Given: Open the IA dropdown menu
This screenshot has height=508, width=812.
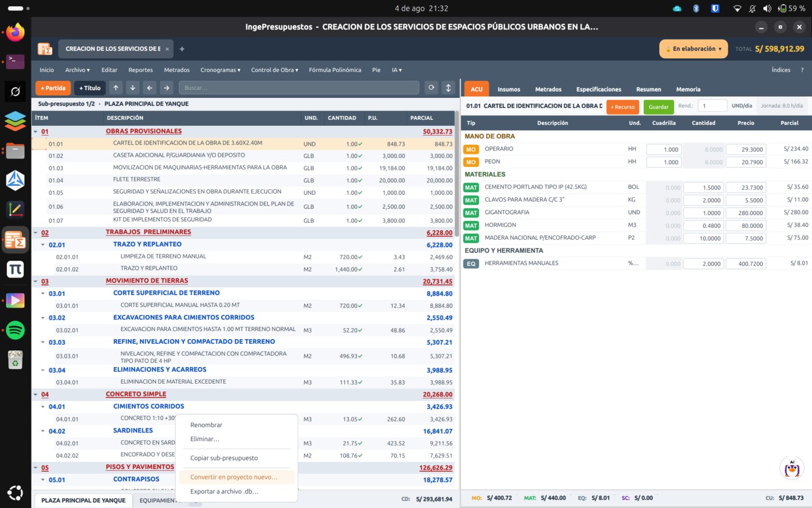Looking at the screenshot, I should (x=397, y=70).
